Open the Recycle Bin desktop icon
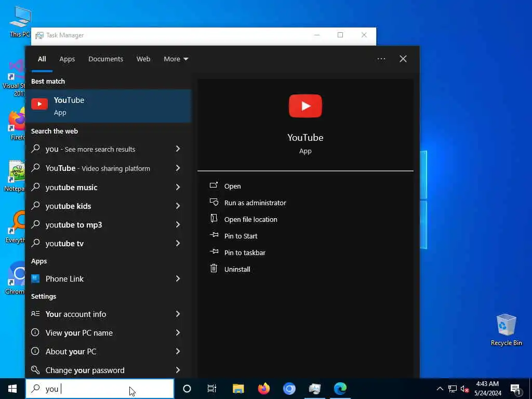Screen dimensions: 532x399 pos(506,329)
